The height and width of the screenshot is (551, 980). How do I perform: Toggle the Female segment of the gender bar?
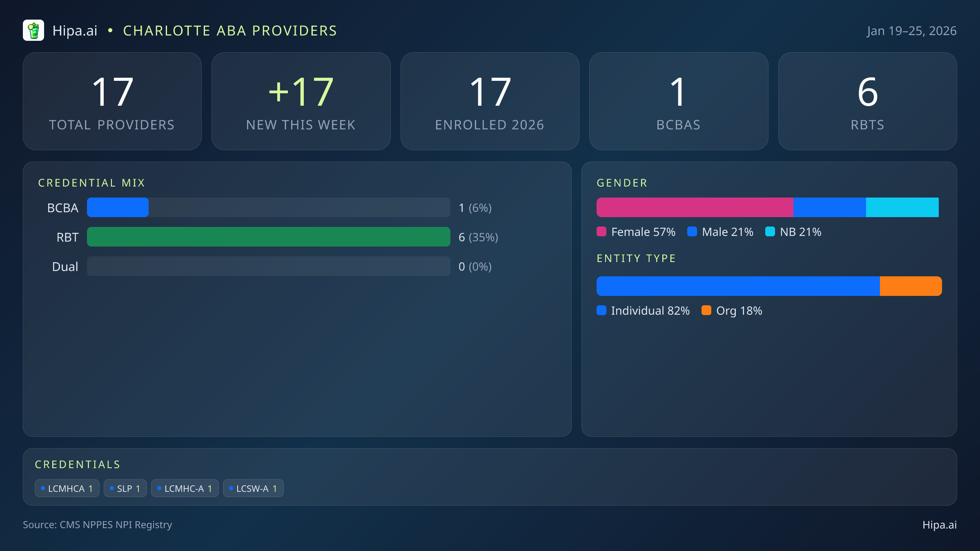pos(694,207)
